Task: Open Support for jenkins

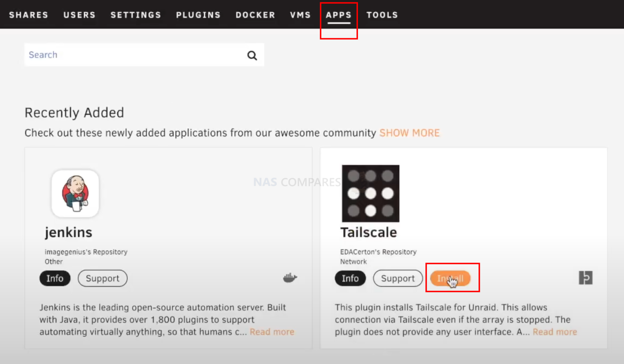Action: pyautogui.click(x=102, y=278)
